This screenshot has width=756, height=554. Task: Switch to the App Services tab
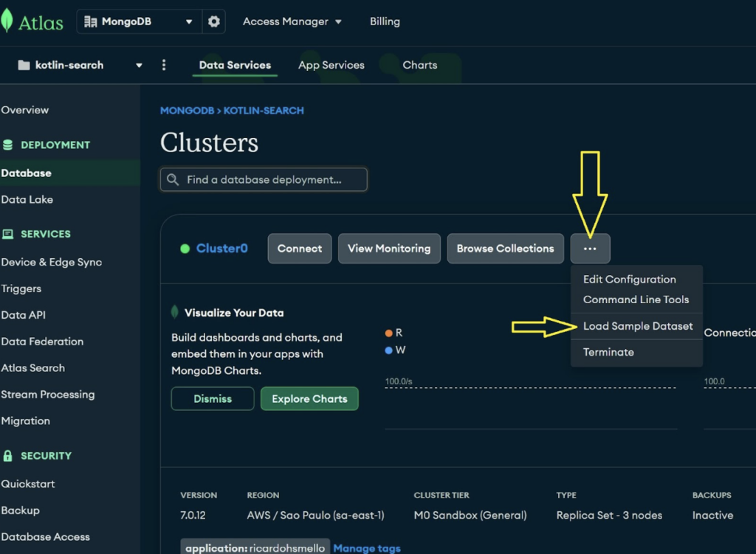click(331, 65)
